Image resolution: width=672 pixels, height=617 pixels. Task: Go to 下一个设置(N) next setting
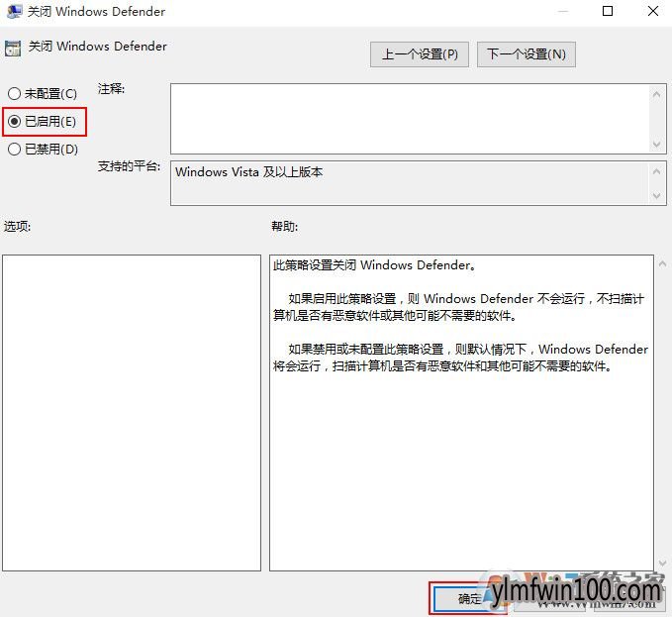(527, 54)
